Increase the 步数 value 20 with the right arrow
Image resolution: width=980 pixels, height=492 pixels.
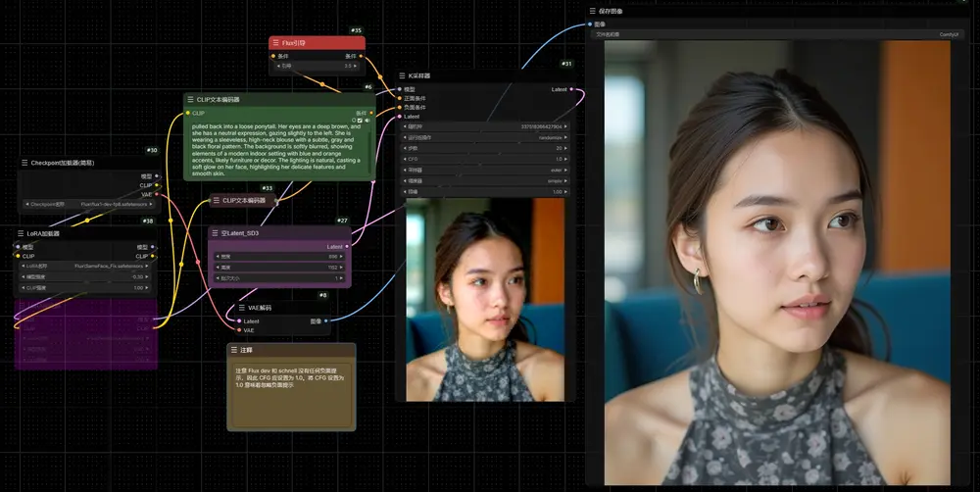[565, 148]
